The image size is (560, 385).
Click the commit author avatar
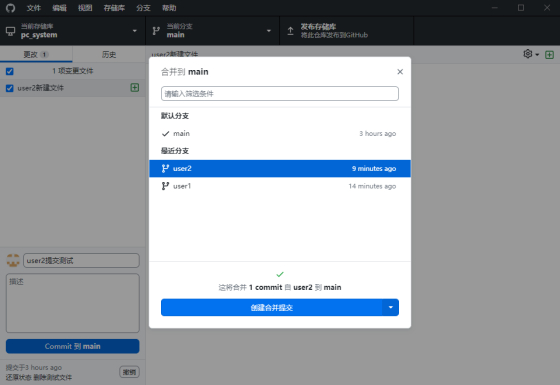tap(13, 261)
